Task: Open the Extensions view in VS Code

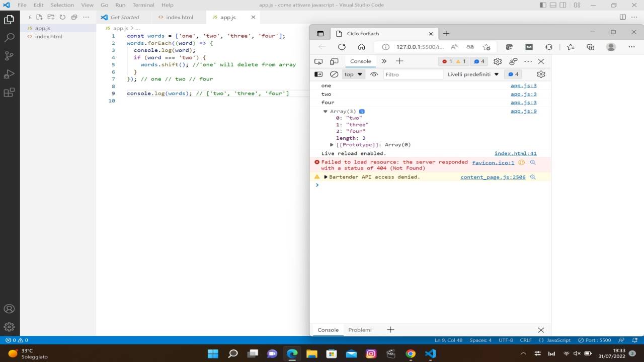Action: tap(9, 93)
